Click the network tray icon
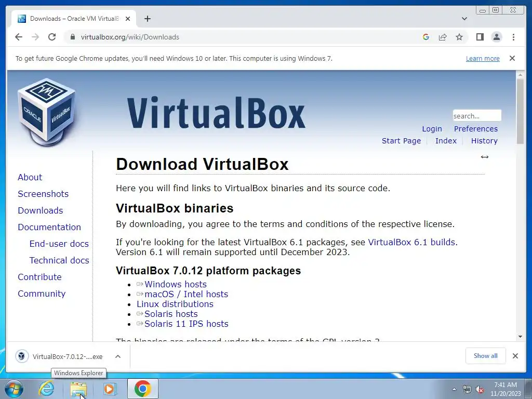The image size is (532, 399). pyautogui.click(x=467, y=390)
